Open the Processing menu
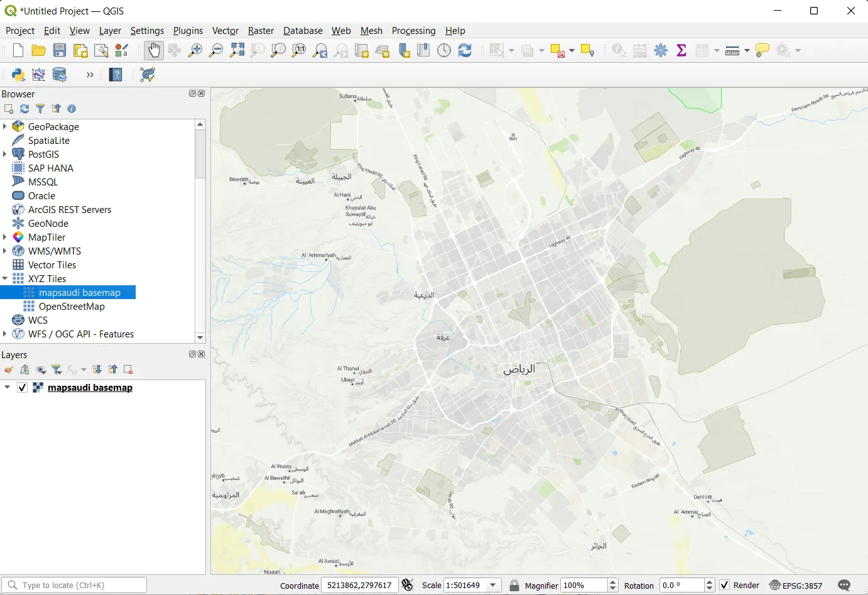The height and width of the screenshot is (595, 868). [414, 30]
